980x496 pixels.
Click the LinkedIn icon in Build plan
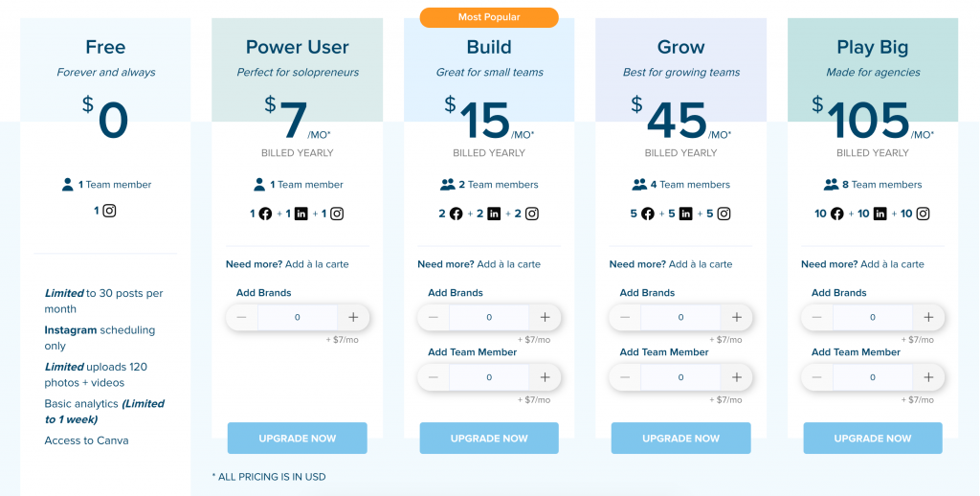(494, 214)
